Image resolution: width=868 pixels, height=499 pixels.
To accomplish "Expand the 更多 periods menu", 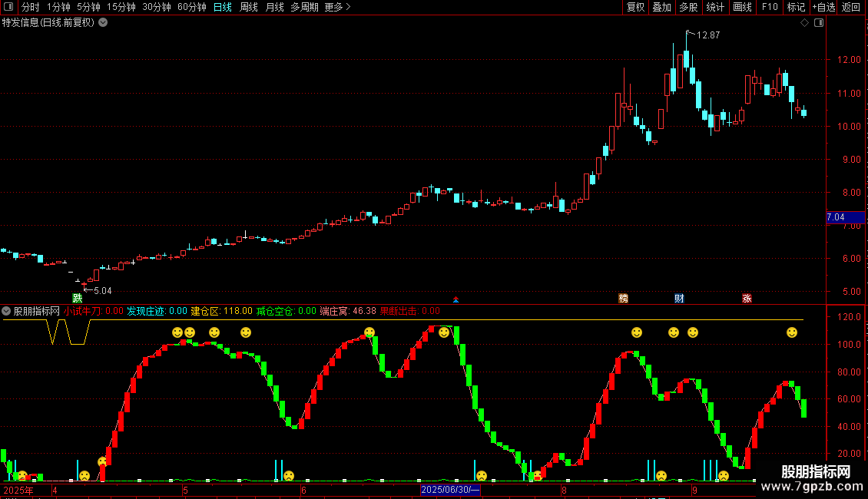I will point(337,7).
